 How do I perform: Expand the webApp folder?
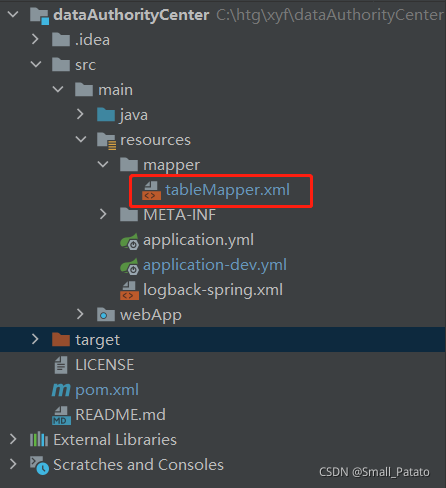point(80,314)
